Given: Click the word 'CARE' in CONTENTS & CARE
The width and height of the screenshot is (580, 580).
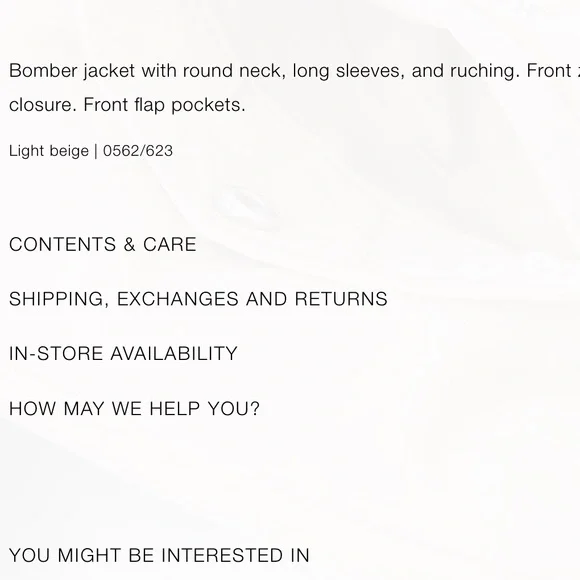Looking at the screenshot, I should 170,245.
